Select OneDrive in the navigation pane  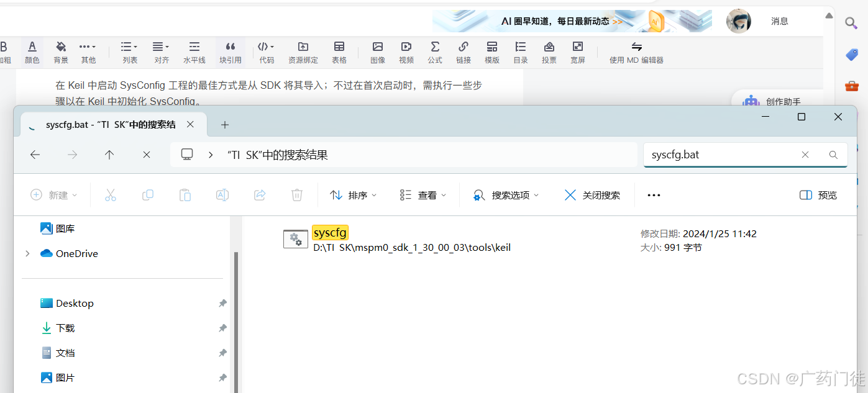pyautogui.click(x=69, y=253)
